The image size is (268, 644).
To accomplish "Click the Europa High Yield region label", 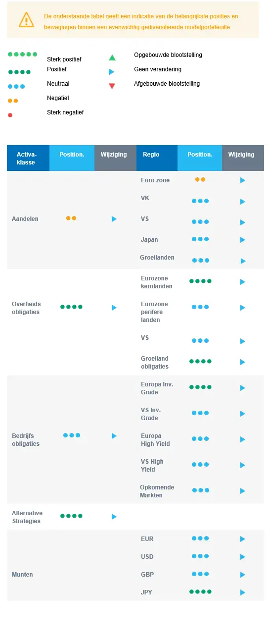I will pyautogui.click(x=155, y=440).
